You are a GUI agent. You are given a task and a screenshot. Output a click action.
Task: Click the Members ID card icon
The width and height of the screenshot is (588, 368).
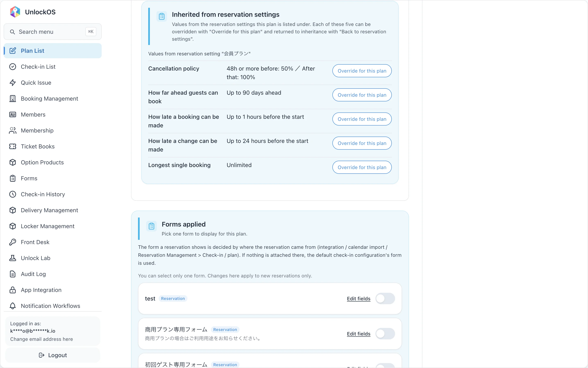point(13,114)
